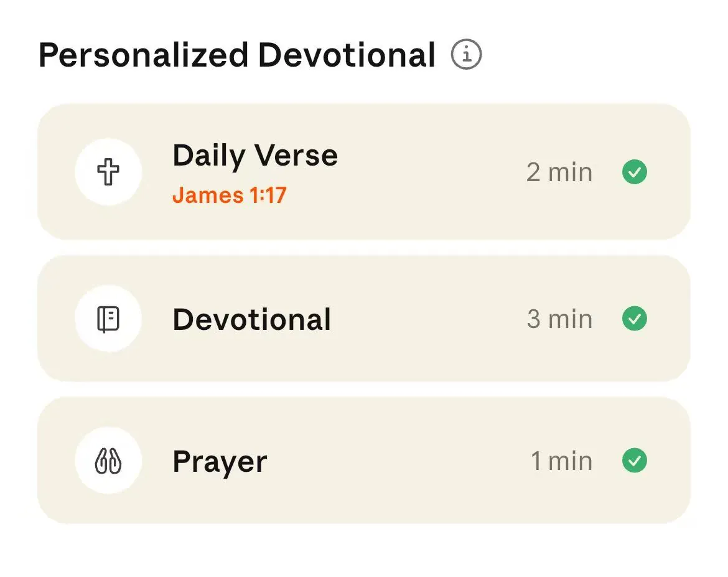The width and height of the screenshot is (728, 577).
Task: Toggle the Prayer completed checkmark
Action: 634,461
